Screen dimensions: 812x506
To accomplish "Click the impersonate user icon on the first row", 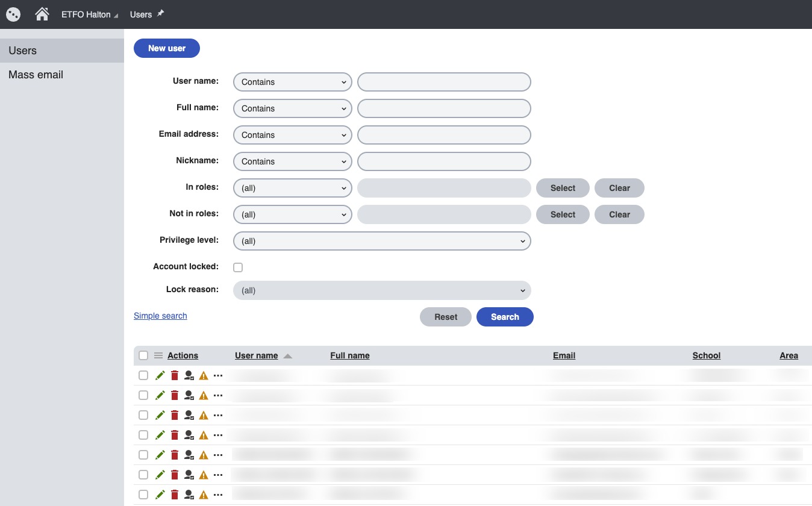I will coord(189,375).
